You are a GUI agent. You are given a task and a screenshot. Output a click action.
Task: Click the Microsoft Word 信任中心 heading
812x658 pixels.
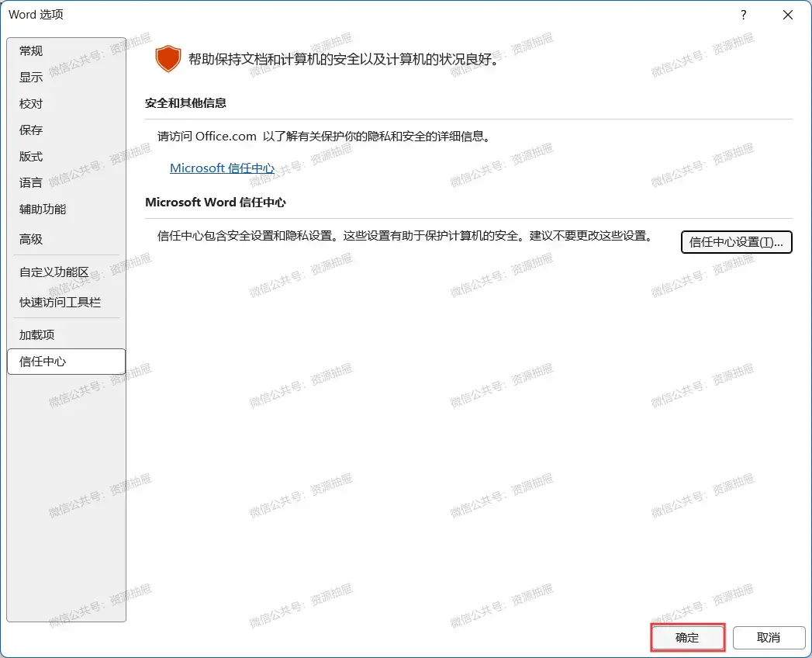pyautogui.click(x=216, y=203)
